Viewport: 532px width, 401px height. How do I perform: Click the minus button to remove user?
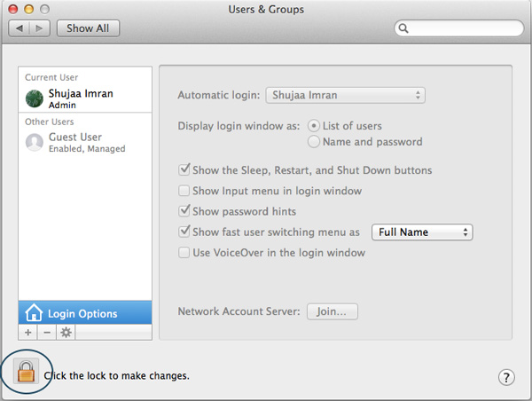[x=47, y=332]
